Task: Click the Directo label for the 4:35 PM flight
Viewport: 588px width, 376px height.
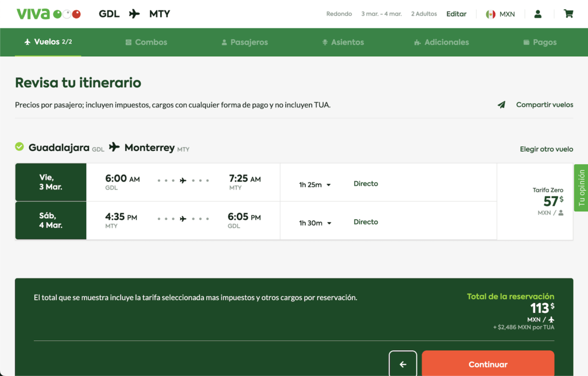Action: [x=366, y=222]
